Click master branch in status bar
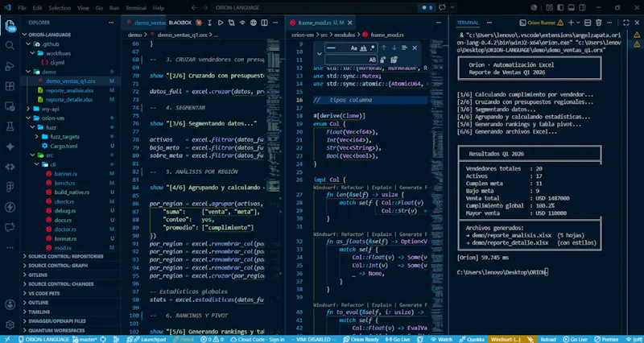This screenshot has height=343, width=644. [x=86, y=339]
